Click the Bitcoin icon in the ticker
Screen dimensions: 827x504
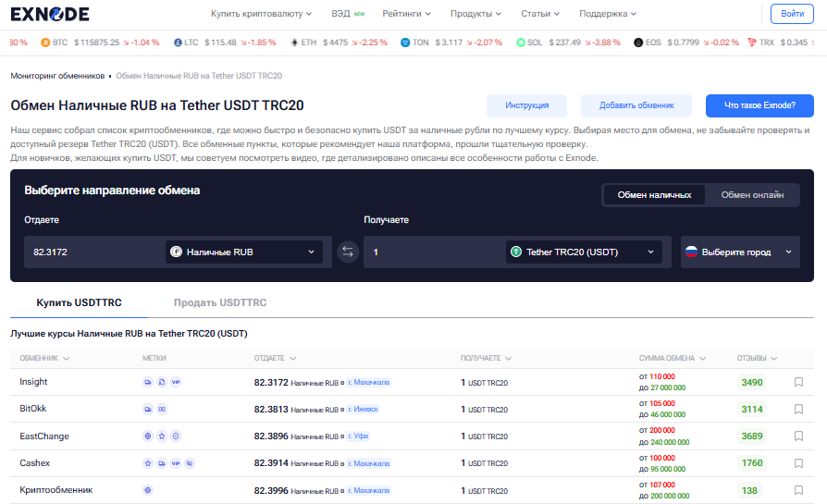click(45, 43)
